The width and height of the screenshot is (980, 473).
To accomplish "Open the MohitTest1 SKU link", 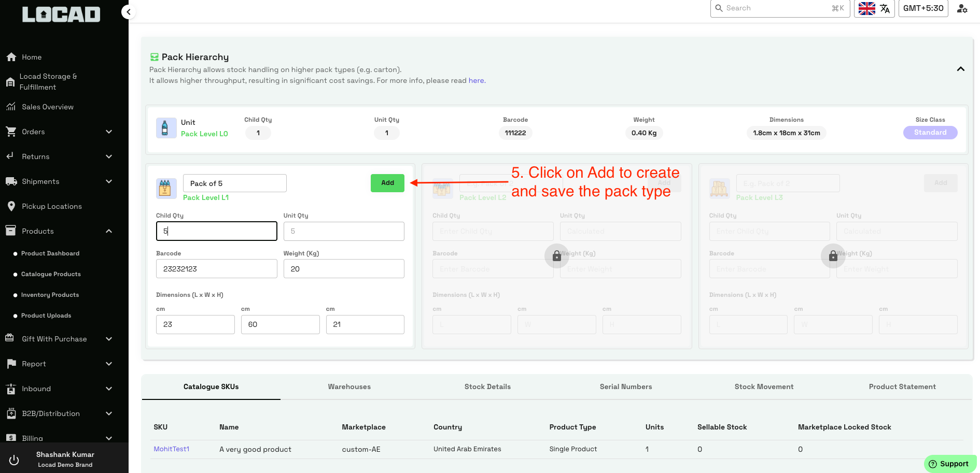I will pyautogui.click(x=172, y=449).
